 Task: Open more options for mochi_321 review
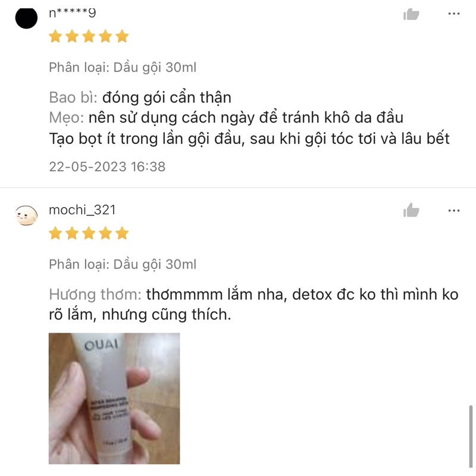point(454,211)
